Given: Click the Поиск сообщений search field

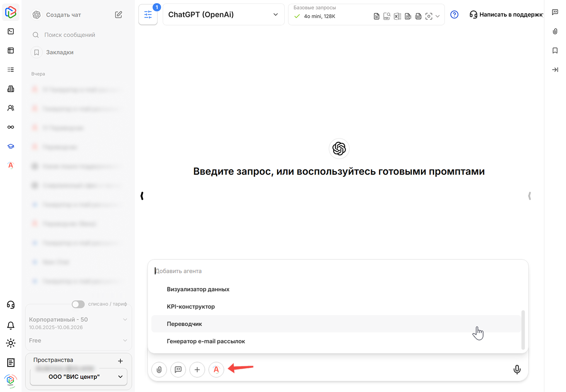Looking at the screenshot, I should pos(70,35).
